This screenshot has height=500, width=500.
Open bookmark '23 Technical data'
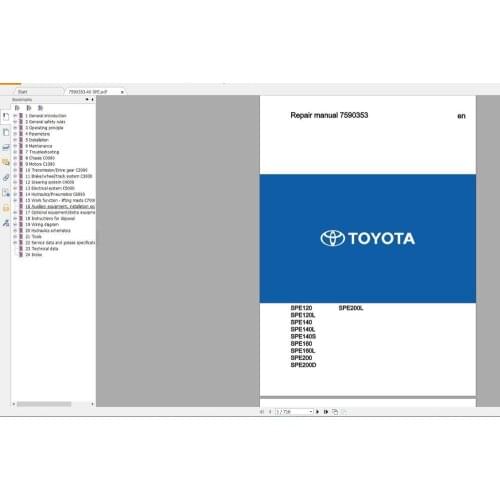coord(42,249)
